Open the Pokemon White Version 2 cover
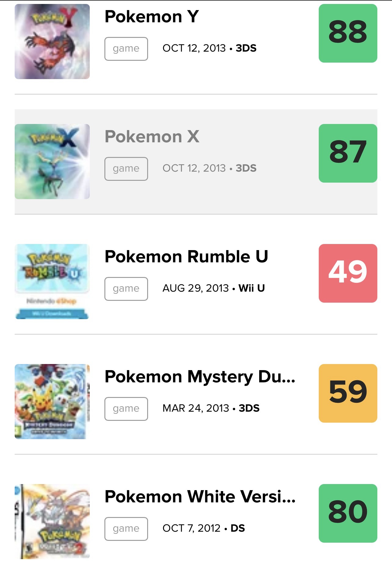Viewport: 392px width, 561px height. (52, 522)
